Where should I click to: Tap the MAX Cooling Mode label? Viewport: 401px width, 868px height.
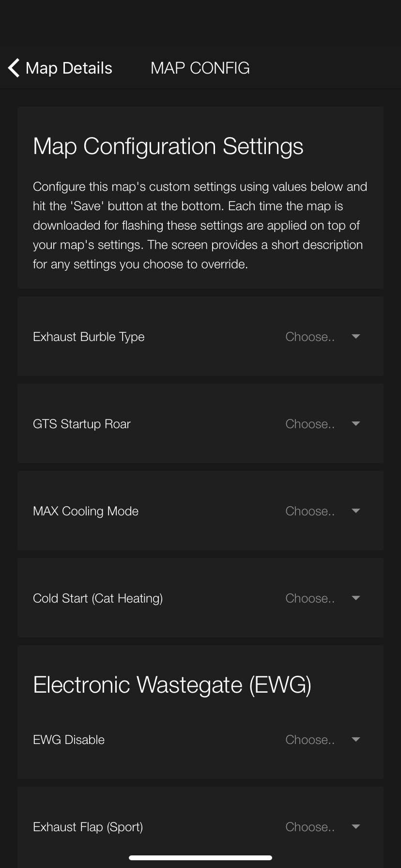(86, 511)
